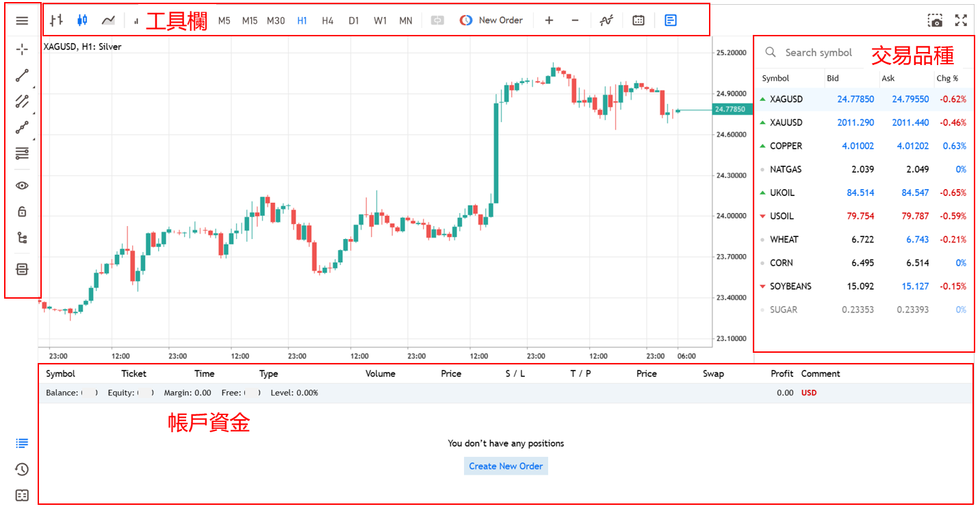
Task: Open the object tree list
Action: (22, 238)
